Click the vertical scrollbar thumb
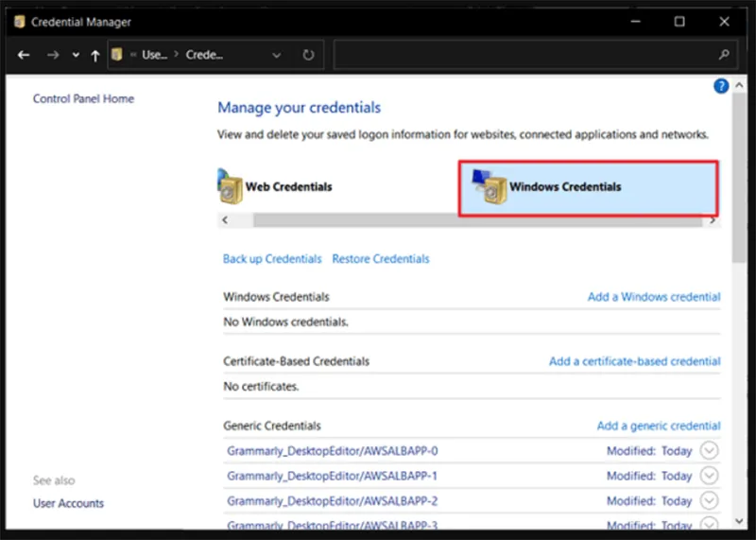The width and height of the screenshot is (756, 540). [739, 178]
